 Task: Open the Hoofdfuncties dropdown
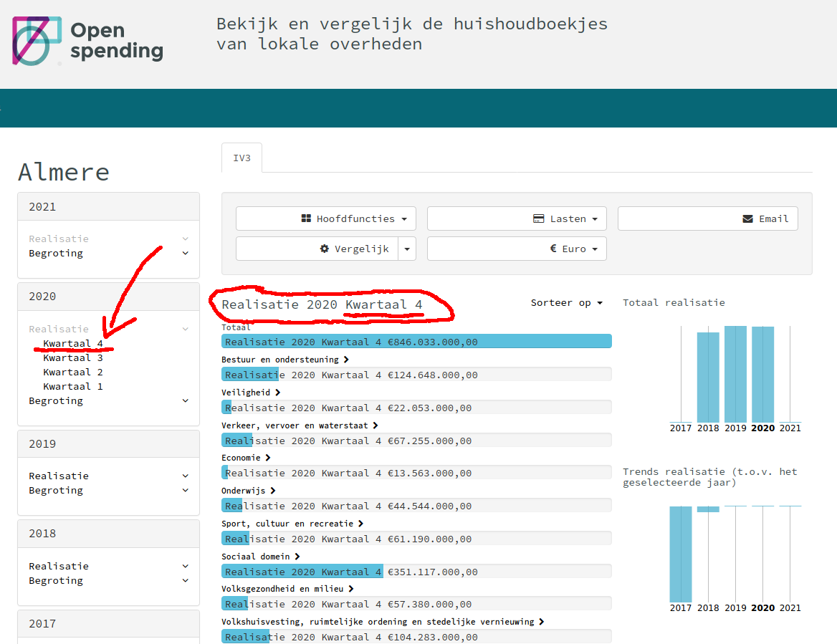325,218
